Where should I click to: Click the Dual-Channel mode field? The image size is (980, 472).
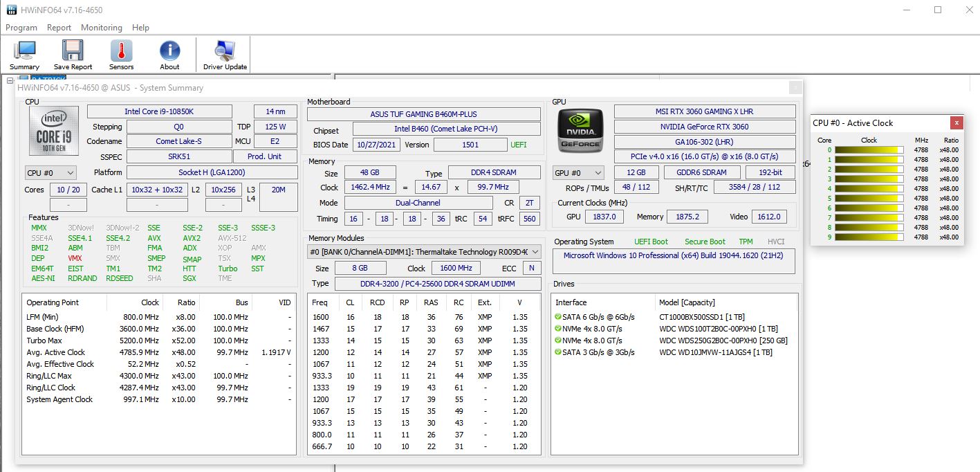click(x=418, y=203)
